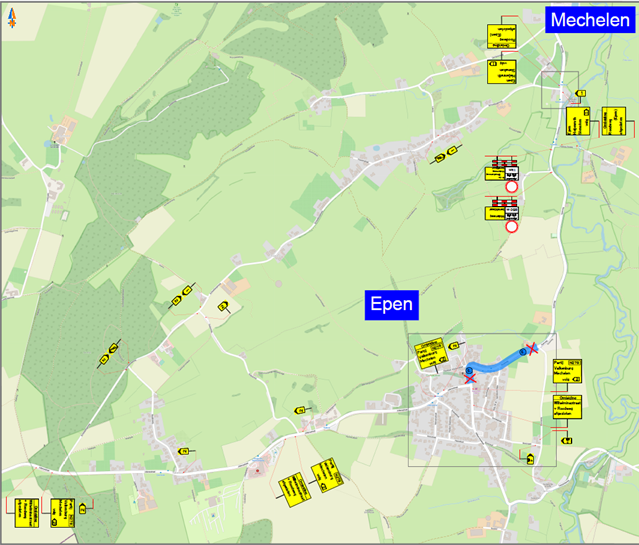Click the lower red circle no-entry sign
Image resolution: width=639 pixels, height=545 pixels.
[x=512, y=227]
